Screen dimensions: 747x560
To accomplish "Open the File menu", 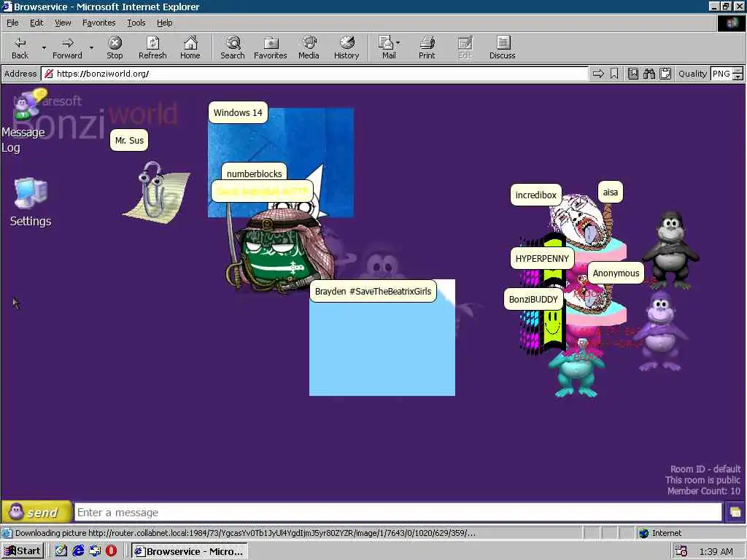I will coord(12,23).
